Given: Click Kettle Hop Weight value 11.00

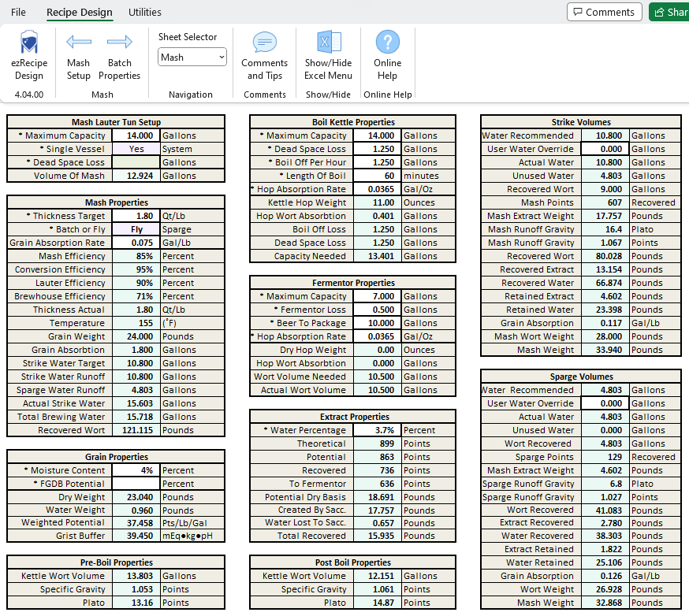Looking at the screenshot, I should point(378,202).
